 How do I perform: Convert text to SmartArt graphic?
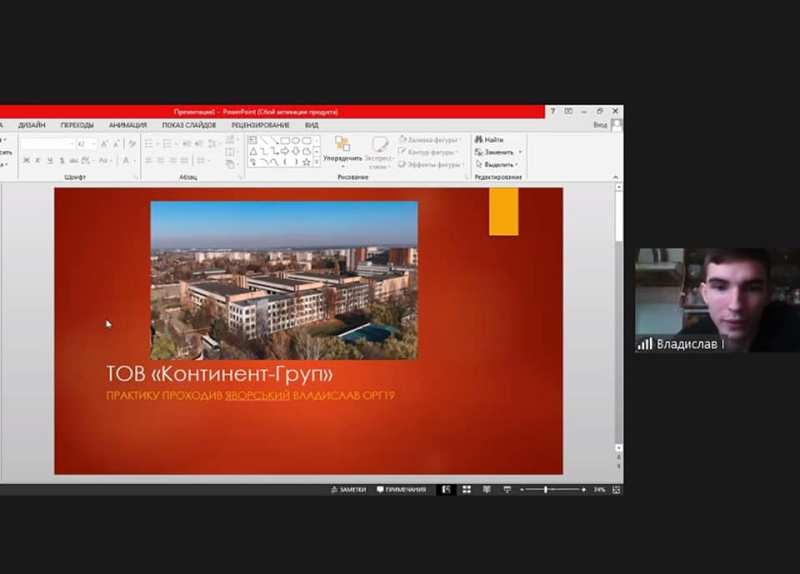[x=231, y=164]
